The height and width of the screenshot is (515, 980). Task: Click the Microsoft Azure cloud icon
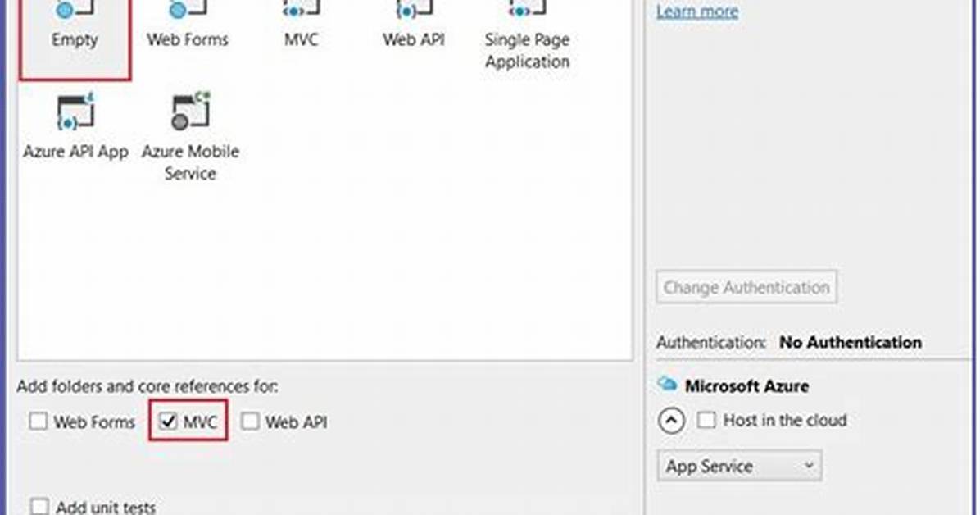tap(667, 385)
